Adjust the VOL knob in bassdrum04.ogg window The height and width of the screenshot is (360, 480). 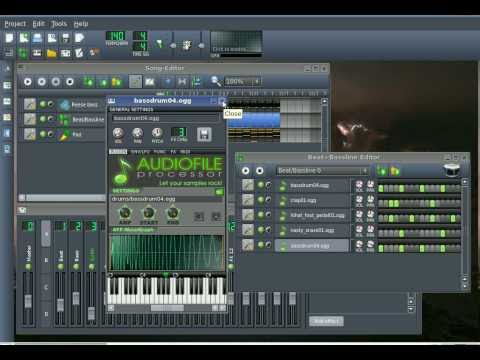118,133
